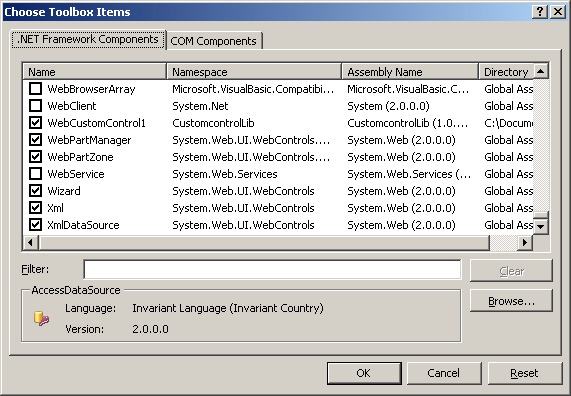571x396 pixels.
Task: Click the title bar help question mark
Action: click(540, 12)
